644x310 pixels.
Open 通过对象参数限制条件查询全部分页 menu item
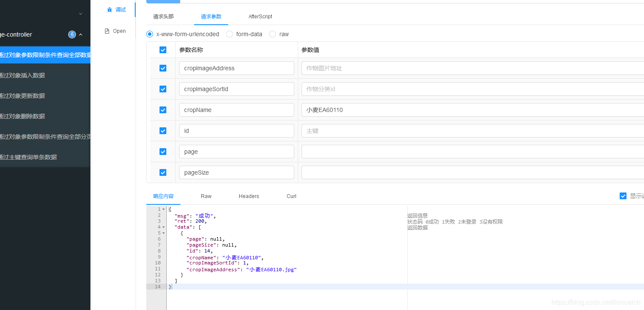click(45, 137)
